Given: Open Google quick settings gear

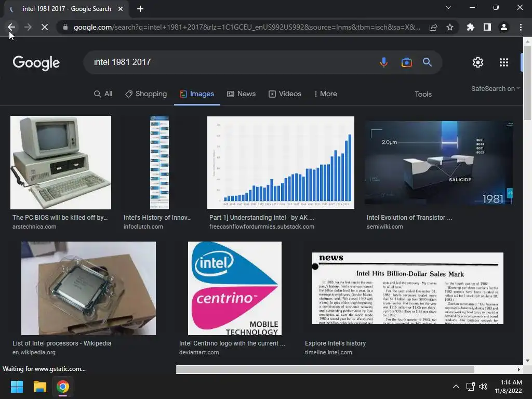Looking at the screenshot, I should [478, 62].
